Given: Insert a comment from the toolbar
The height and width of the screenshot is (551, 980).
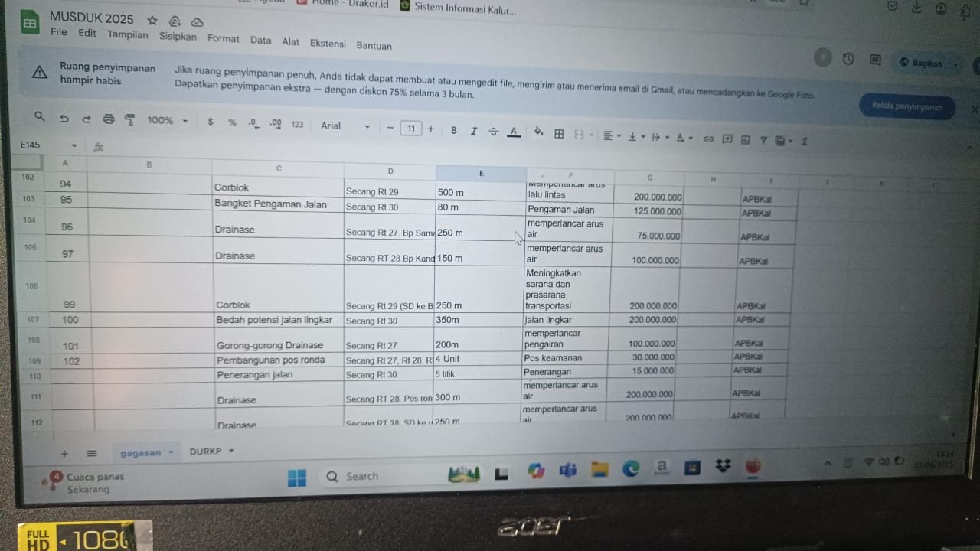Looking at the screenshot, I should (x=727, y=139).
